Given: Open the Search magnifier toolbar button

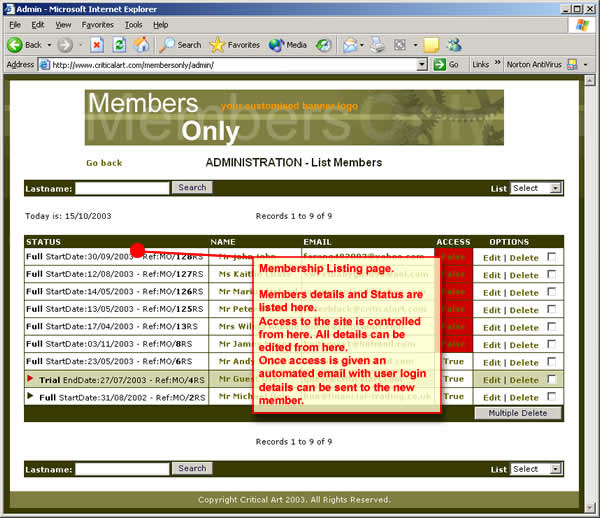Looking at the screenshot, I should click(x=180, y=45).
